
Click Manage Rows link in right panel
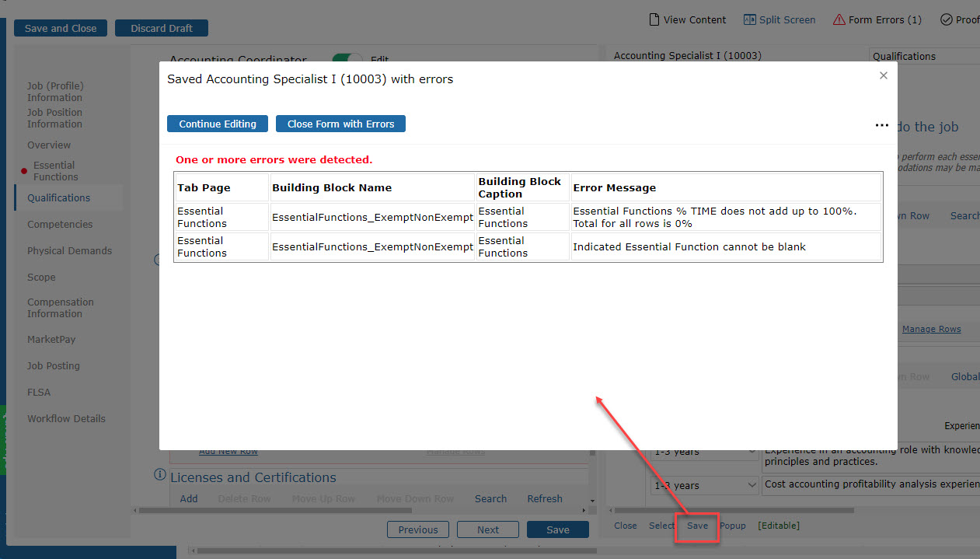[932, 329]
